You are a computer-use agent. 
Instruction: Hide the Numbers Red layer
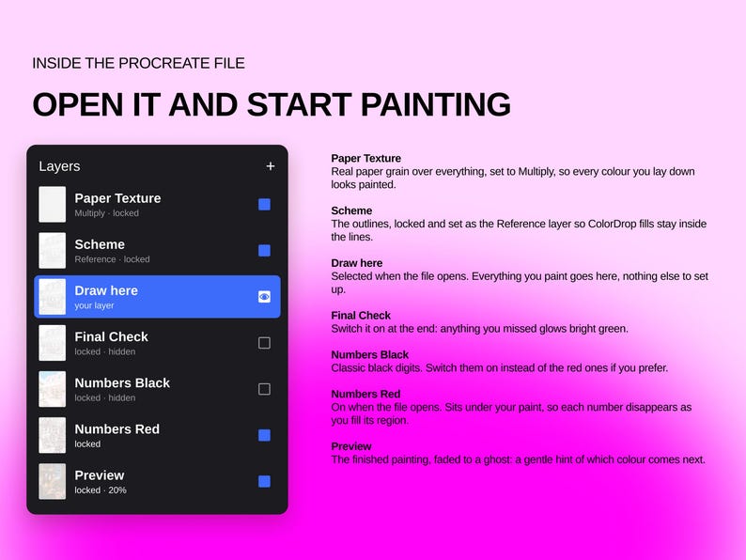tap(265, 435)
